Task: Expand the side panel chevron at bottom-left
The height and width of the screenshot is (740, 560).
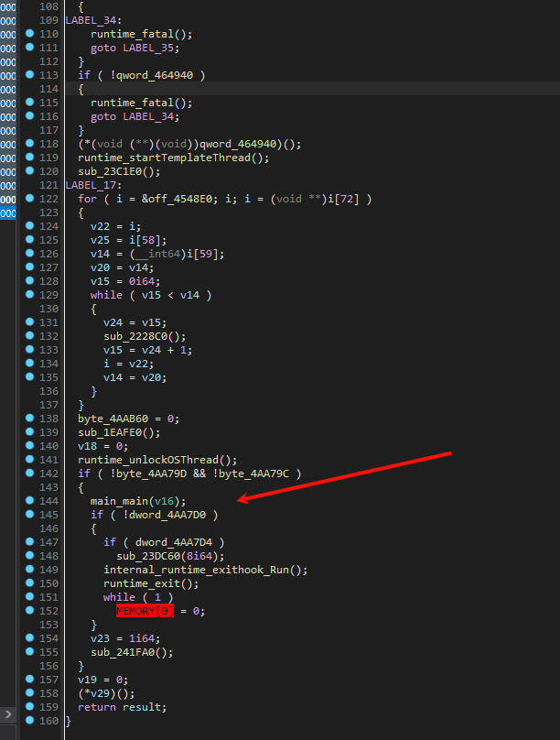Action: pyautogui.click(x=8, y=714)
